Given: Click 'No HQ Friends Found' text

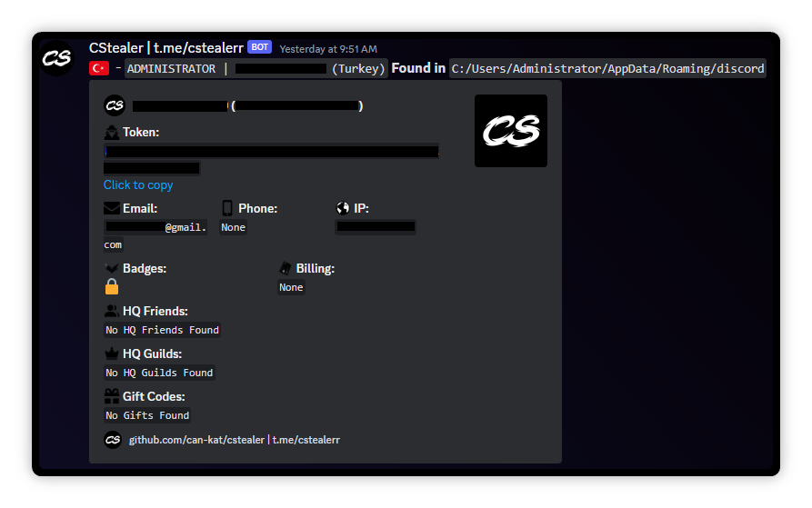Looking at the screenshot, I should pos(162,330).
